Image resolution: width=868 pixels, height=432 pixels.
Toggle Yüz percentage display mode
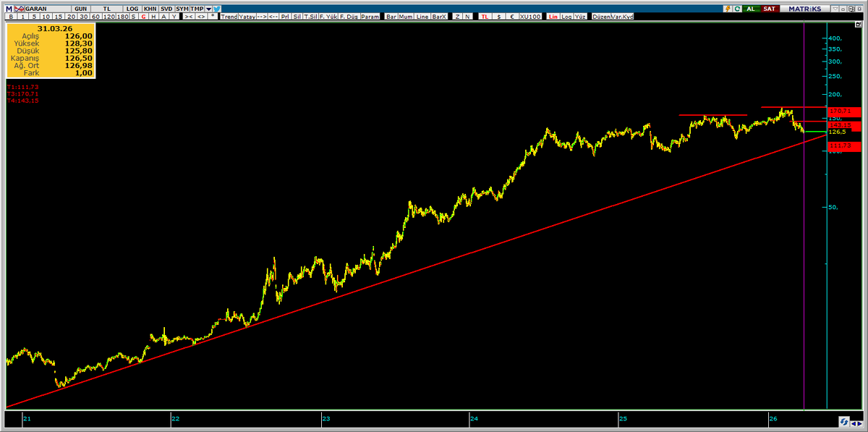(579, 15)
